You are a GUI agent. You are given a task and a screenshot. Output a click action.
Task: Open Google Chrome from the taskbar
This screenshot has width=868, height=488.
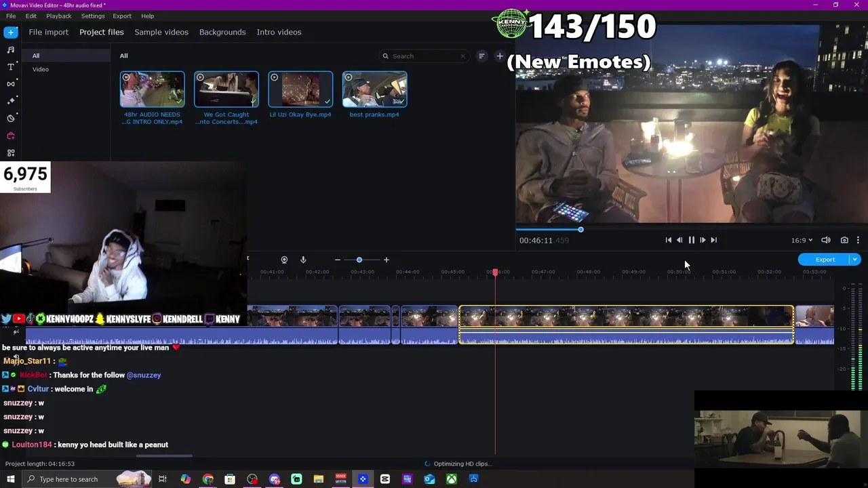(x=208, y=479)
